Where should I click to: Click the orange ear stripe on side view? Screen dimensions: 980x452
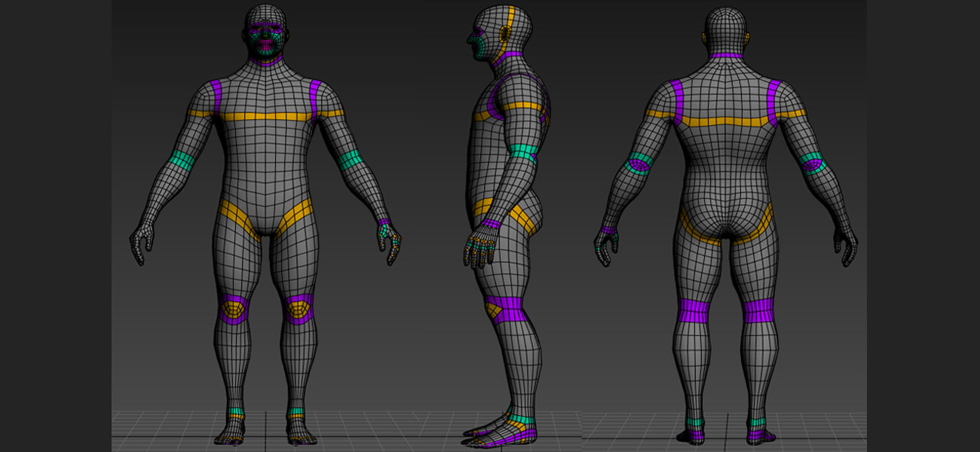click(510, 29)
